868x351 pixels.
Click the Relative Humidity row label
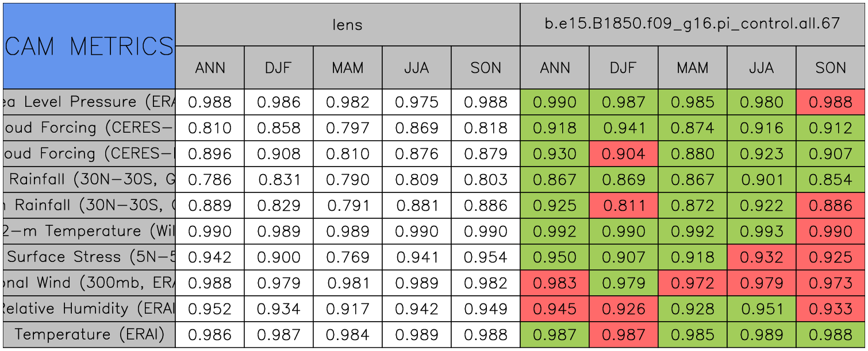click(x=89, y=309)
